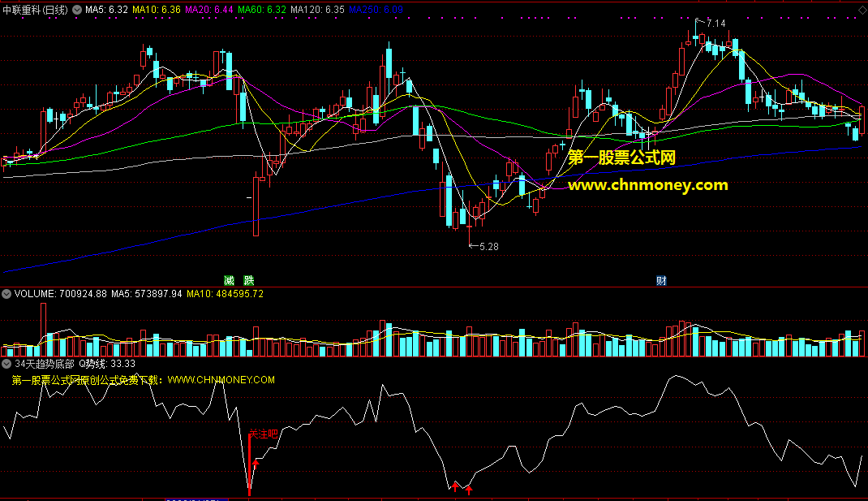Click the diamond icon at chart's top-right corner
The image size is (868, 501).
pos(860,11)
